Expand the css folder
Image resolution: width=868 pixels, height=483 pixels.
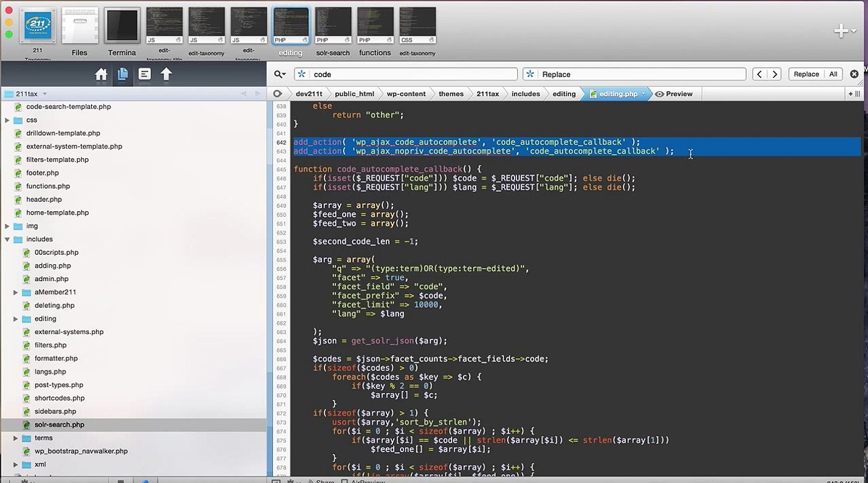click(x=7, y=120)
